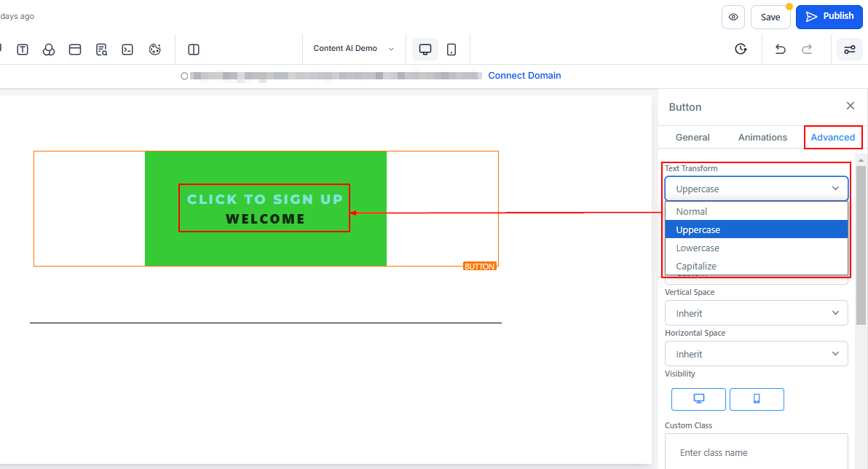Open the Content AI Demo page selector

353,49
